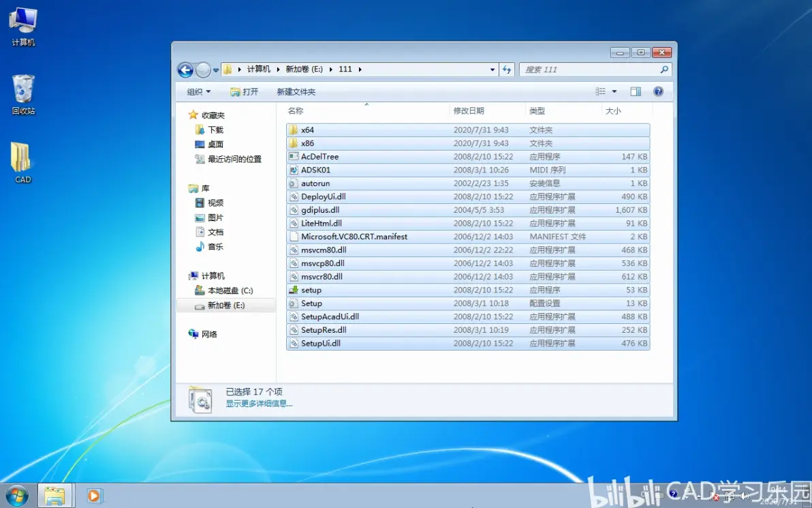Select the 回收站 recycle bin icon
Image resolution: width=812 pixels, height=508 pixels.
(x=23, y=94)
